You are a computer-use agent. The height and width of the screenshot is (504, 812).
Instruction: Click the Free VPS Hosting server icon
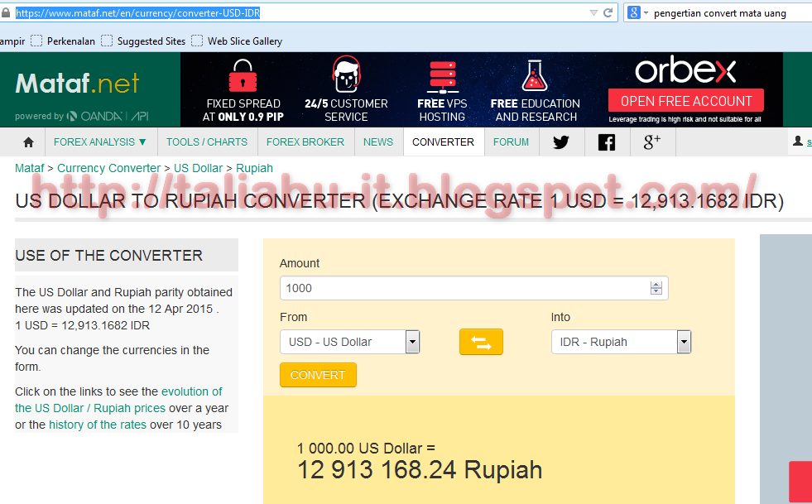coord(442,76)
